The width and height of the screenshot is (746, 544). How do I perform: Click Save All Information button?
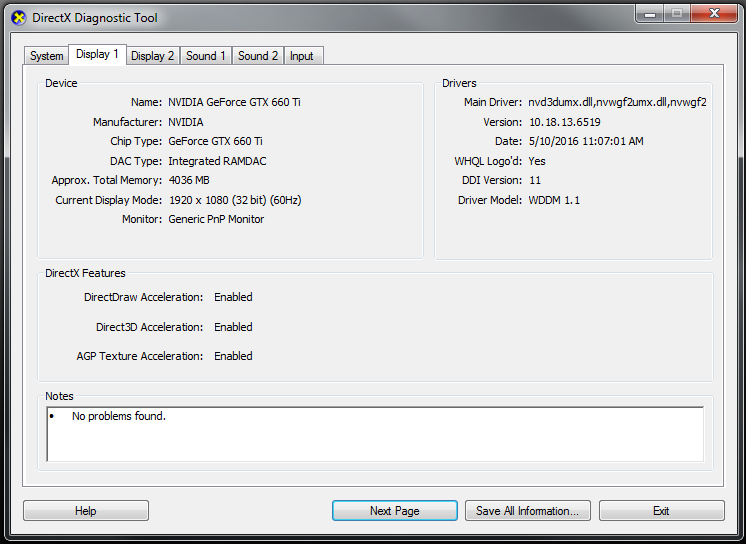click(527, 511)
